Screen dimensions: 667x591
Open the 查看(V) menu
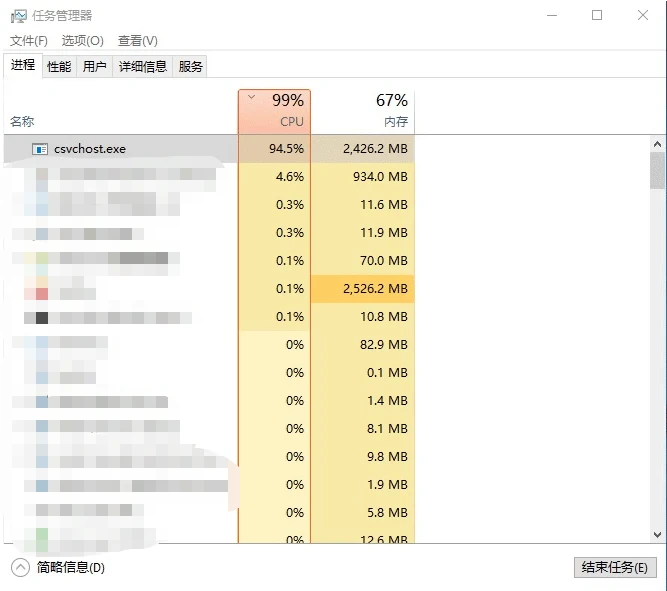click(137, 41)
